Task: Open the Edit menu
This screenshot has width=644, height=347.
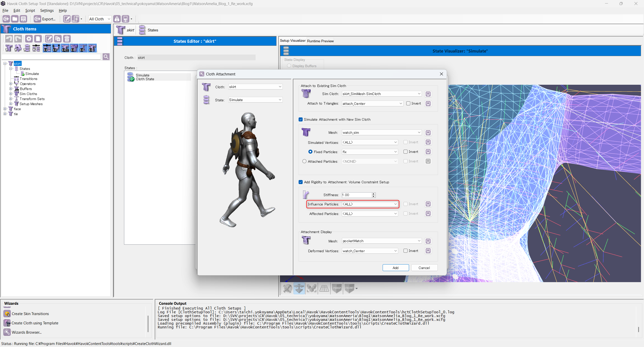Action: coord(17,11)
